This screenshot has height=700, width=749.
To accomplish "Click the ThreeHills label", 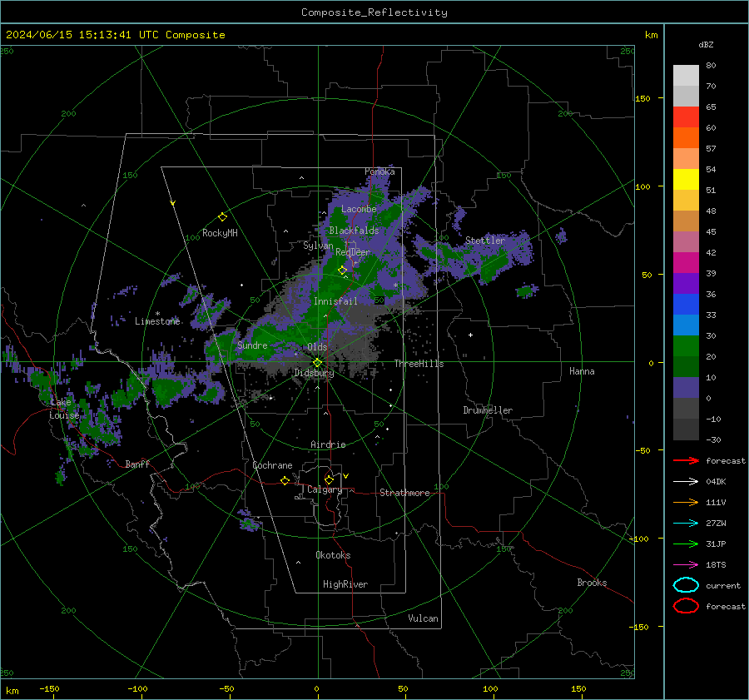I will [419, 364].
